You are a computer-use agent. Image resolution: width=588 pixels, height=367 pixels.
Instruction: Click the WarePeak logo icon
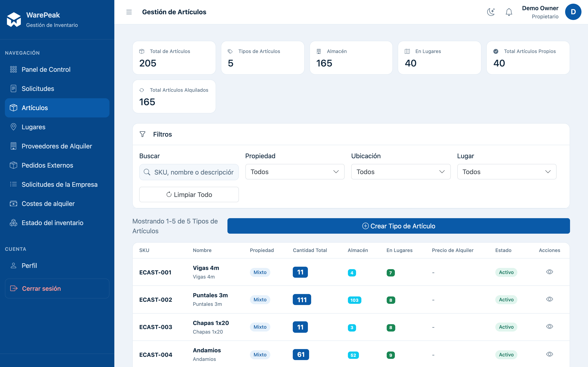tap(14, 19)
